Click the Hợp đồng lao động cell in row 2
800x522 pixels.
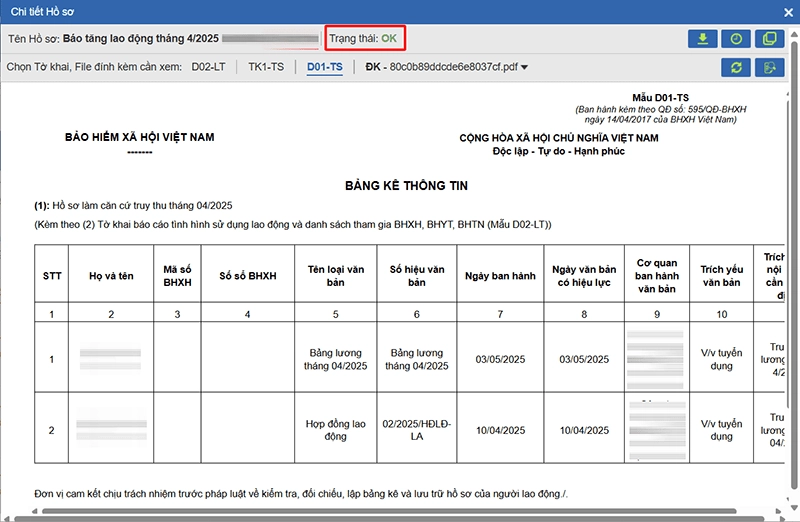(x=336, y=430)
